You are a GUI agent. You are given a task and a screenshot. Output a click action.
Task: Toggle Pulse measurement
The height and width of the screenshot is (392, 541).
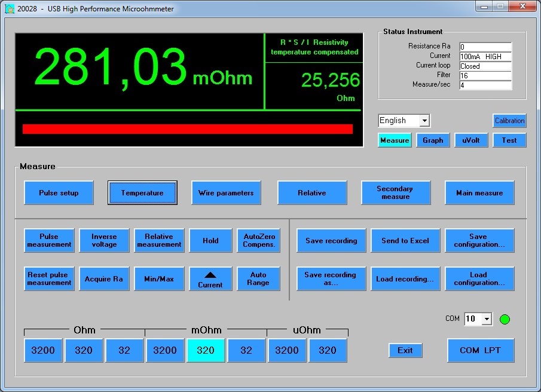pyautogui.click(x=49, y=241)
